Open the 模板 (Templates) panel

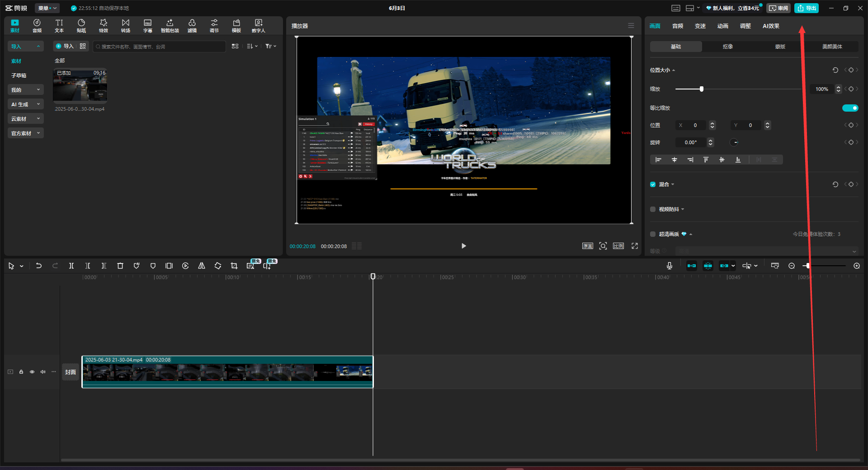[236, 26]
